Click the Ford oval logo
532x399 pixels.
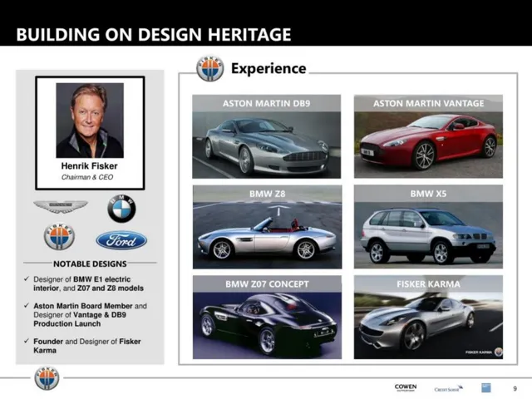121,240
